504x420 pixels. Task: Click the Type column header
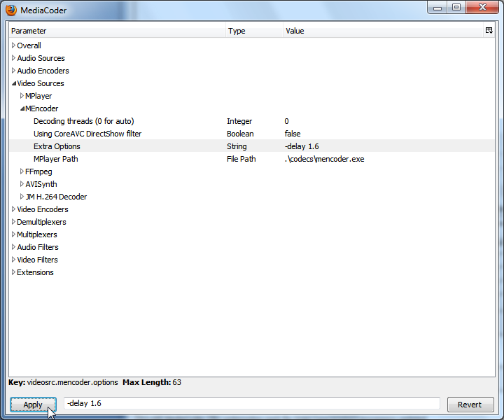coord(254,31)
